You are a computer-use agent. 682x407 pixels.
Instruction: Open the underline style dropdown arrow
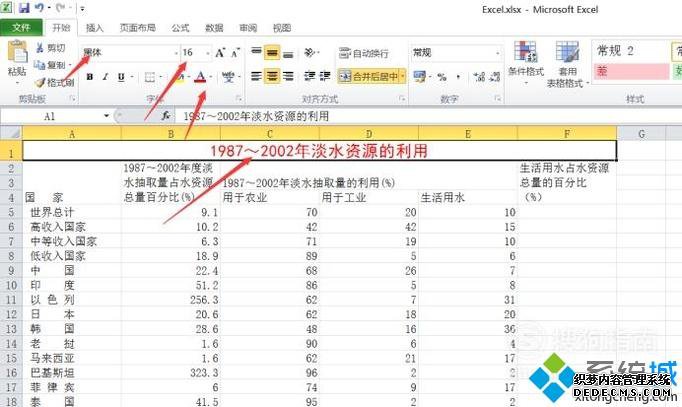click(x=131, y=77)
